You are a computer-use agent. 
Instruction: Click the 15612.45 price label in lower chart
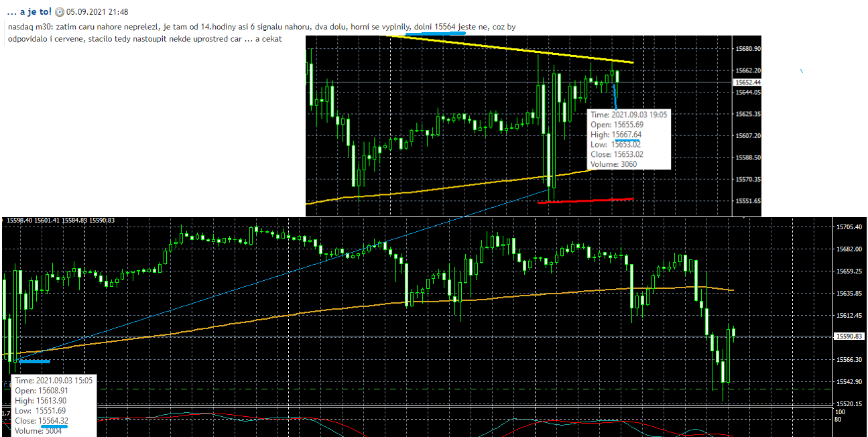pyautogui.click(x=850, y=315)
